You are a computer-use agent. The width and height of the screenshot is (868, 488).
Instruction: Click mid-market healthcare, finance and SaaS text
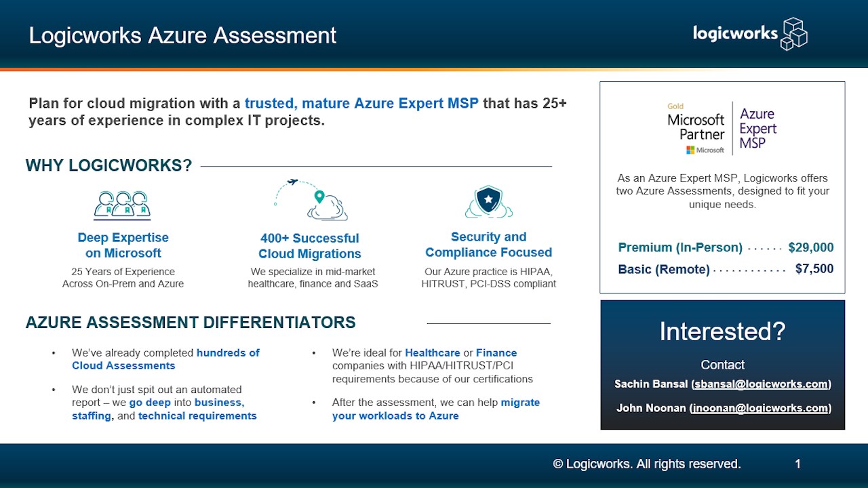pos(313,278)
